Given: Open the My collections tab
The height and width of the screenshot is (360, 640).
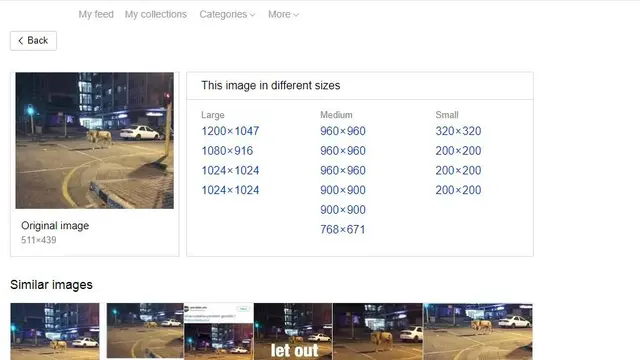Looking at the screenshot, I should point(156,14).
